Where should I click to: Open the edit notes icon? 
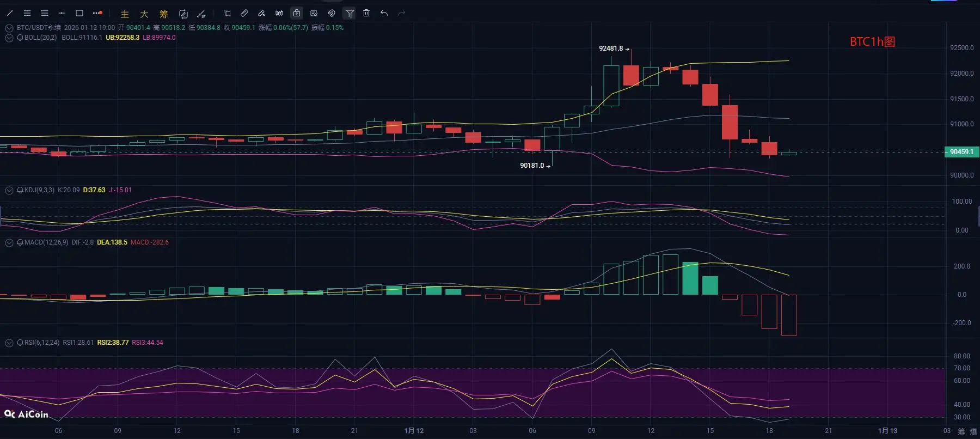coord(314,13)
